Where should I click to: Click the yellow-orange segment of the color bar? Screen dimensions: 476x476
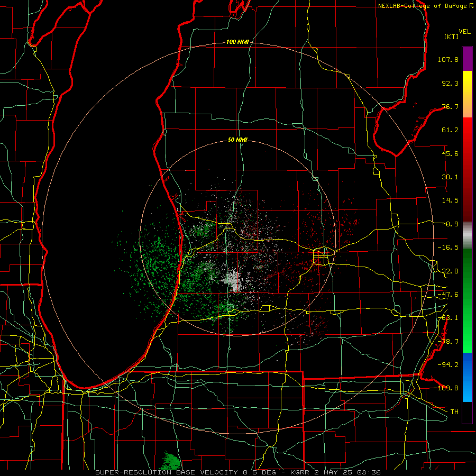pyautogui.click(x=467, y=94)
